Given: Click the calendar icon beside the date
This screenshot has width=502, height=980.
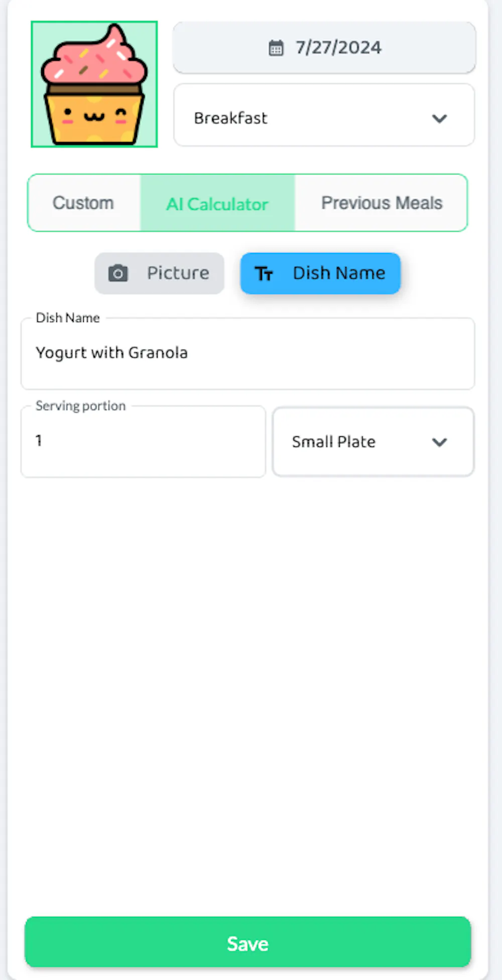Looking at the screenshot, I should coord(276,48).
